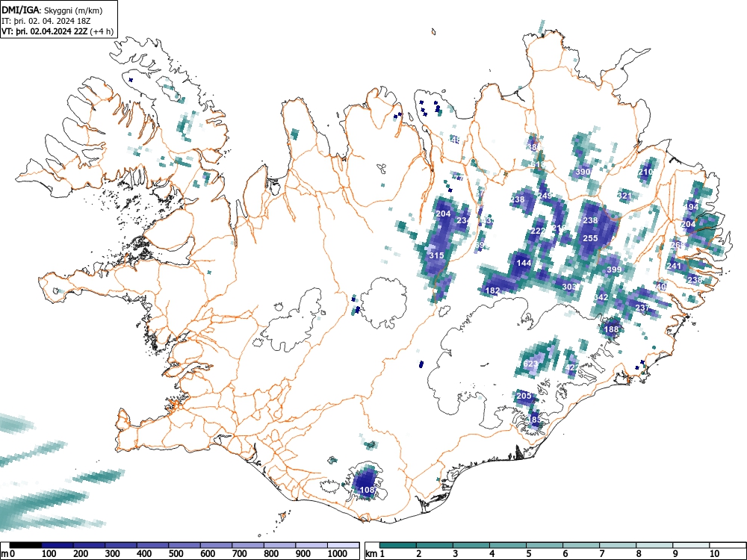Click the black 0–100 m legend swatch

tap(25, 545)
